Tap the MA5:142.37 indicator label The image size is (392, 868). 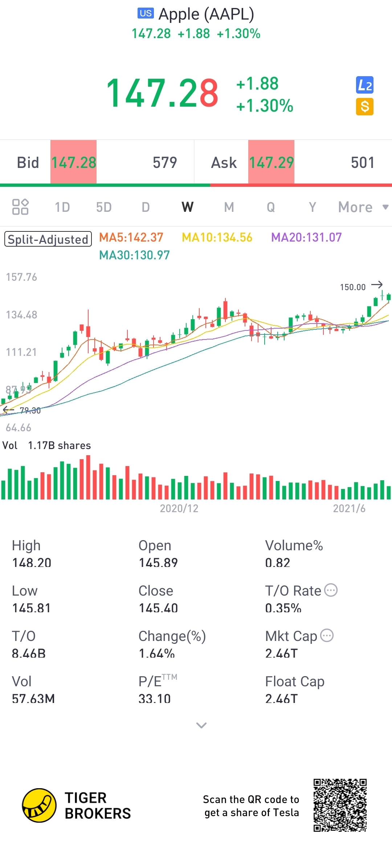[131, 237]
